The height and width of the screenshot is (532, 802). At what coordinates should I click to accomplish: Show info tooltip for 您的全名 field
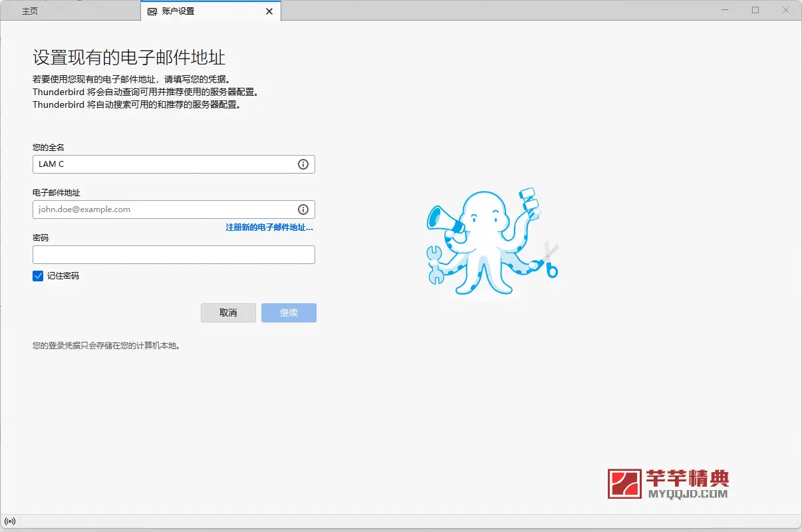click(x=303, y=164)
